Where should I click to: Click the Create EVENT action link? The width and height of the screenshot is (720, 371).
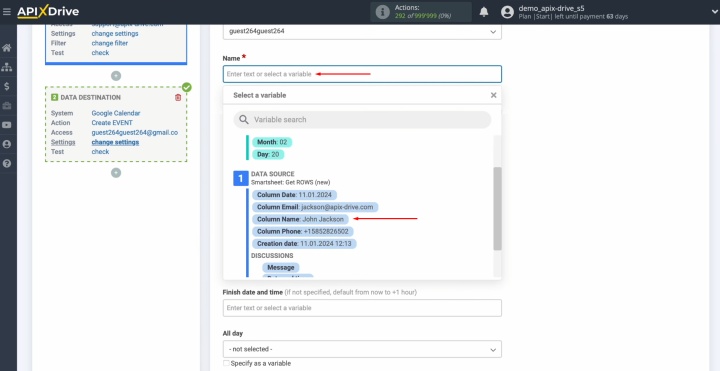pyautogui.click(x=112, y=123)
